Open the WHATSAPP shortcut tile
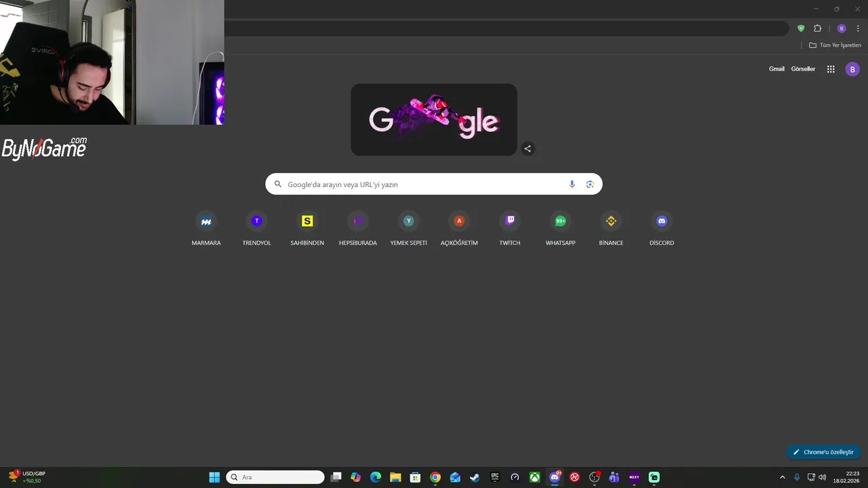This screenshot has width=868, height=488. click(560, 228)
